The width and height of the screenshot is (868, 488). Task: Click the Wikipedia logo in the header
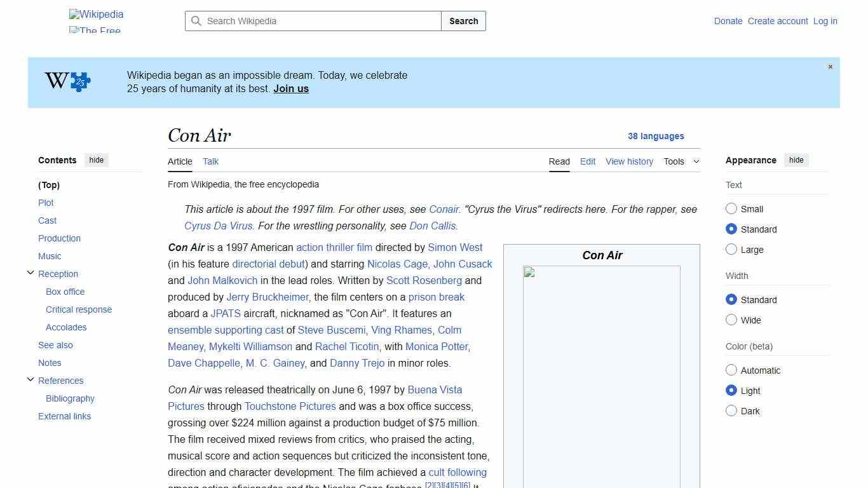tap(96, 14)
